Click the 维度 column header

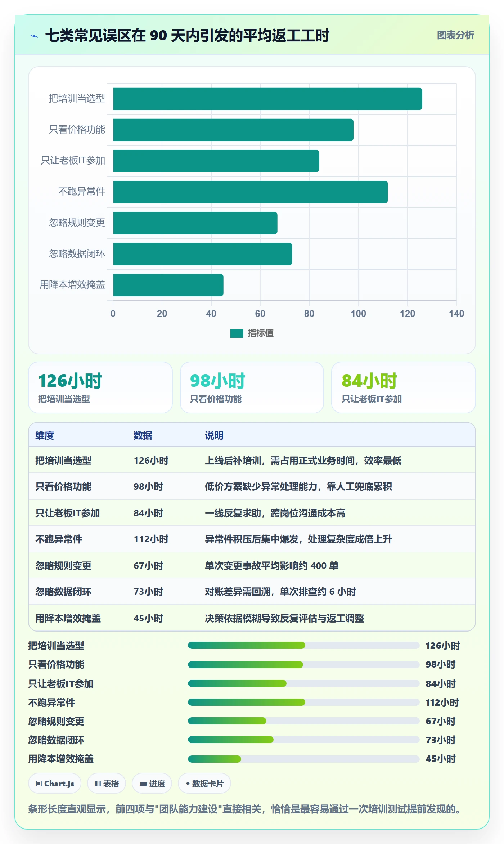45,435
